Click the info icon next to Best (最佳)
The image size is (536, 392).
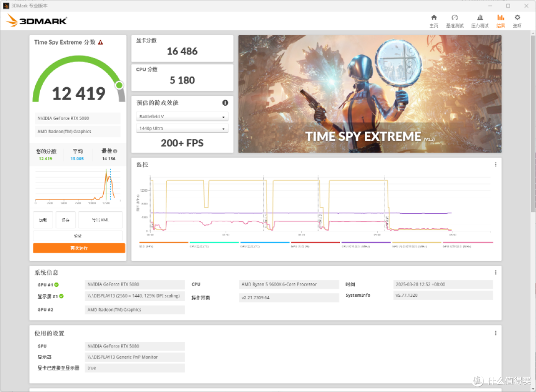pyautogui.click(x=115, y=151)
